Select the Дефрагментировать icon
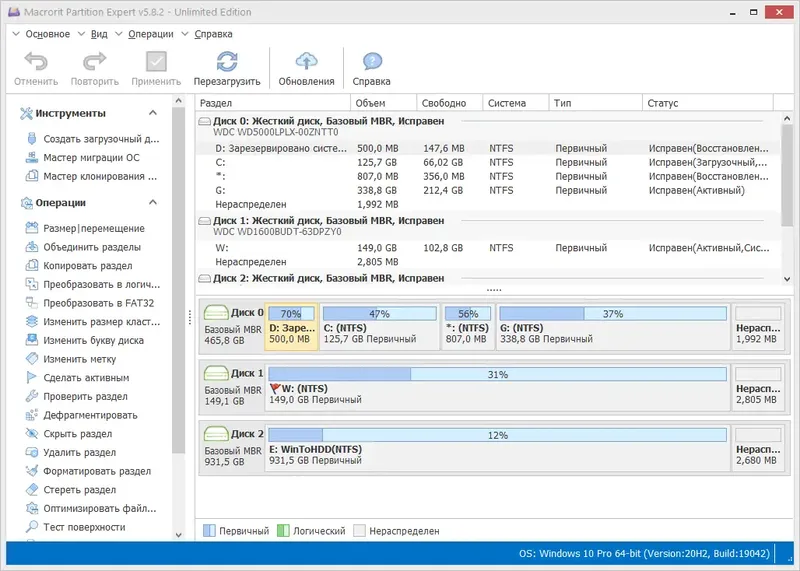The image size is (800, 571). pyautogui.click(x=32, y=415)
